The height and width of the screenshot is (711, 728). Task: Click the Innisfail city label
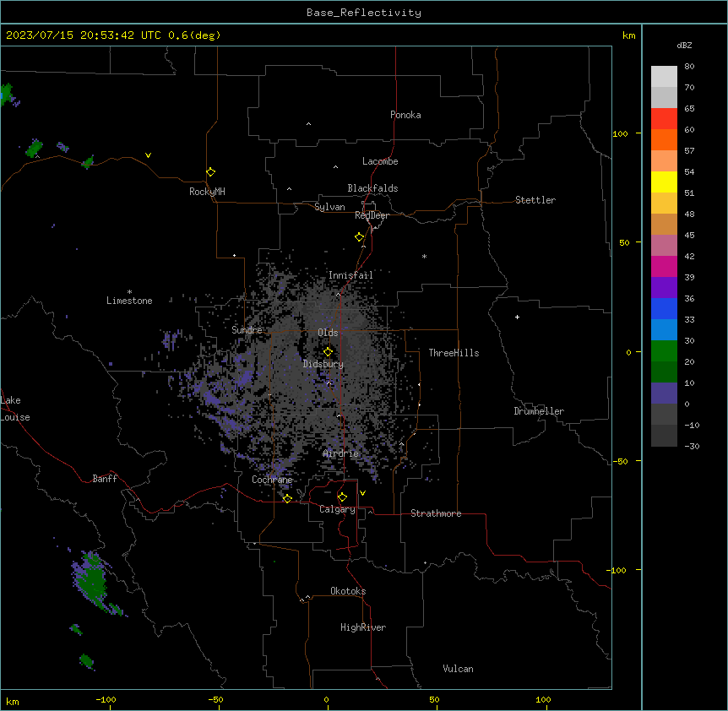tap(350, 275)
